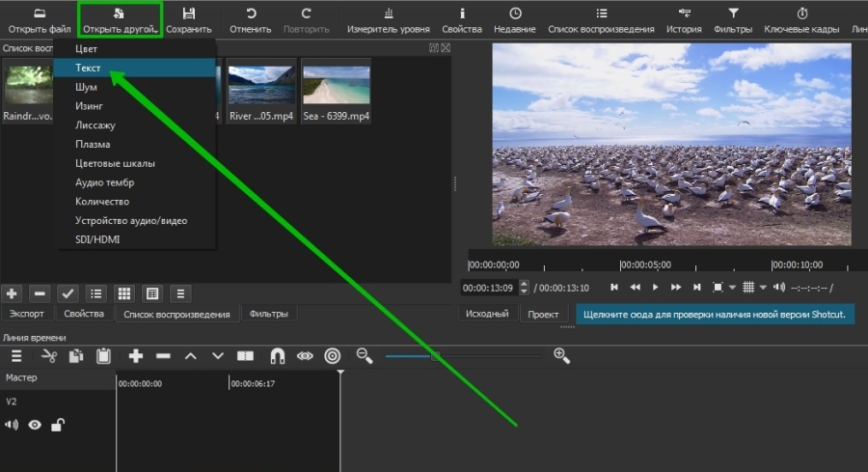Click the timeline zoom-in magnifier
This screenshot has height=472, width=868.
[x=562, y=356]
